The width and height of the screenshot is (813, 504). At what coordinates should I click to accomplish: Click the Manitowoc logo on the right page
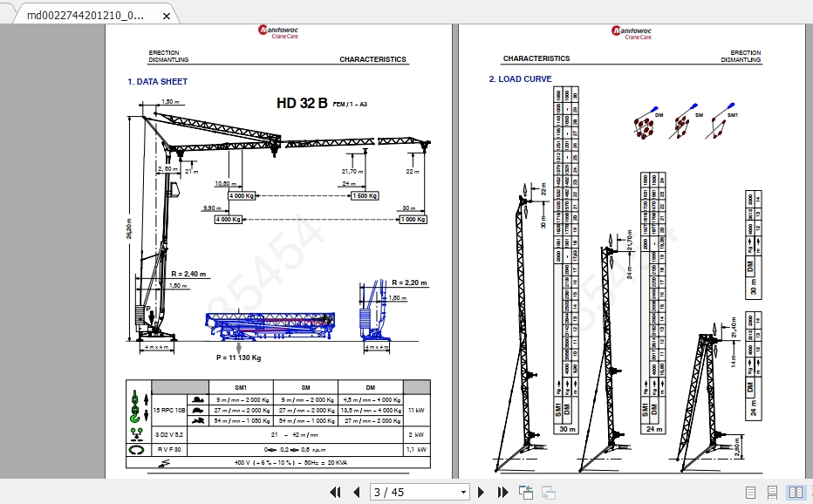pyautogui.click(x=632, y=32)
